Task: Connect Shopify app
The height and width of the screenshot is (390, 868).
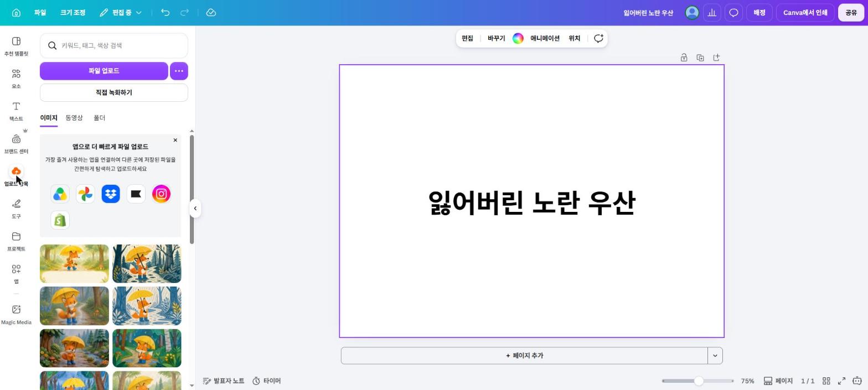Action: pos(60,220)
